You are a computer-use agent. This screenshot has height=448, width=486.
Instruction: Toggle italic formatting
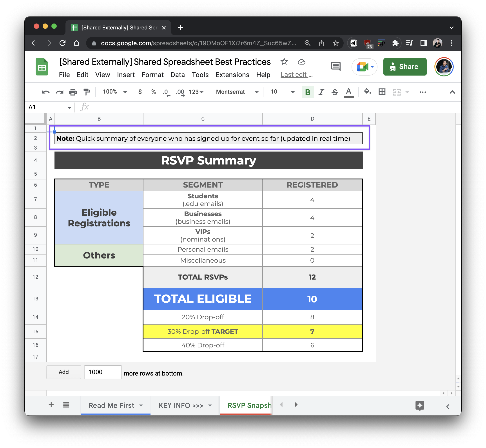point(321,92)
